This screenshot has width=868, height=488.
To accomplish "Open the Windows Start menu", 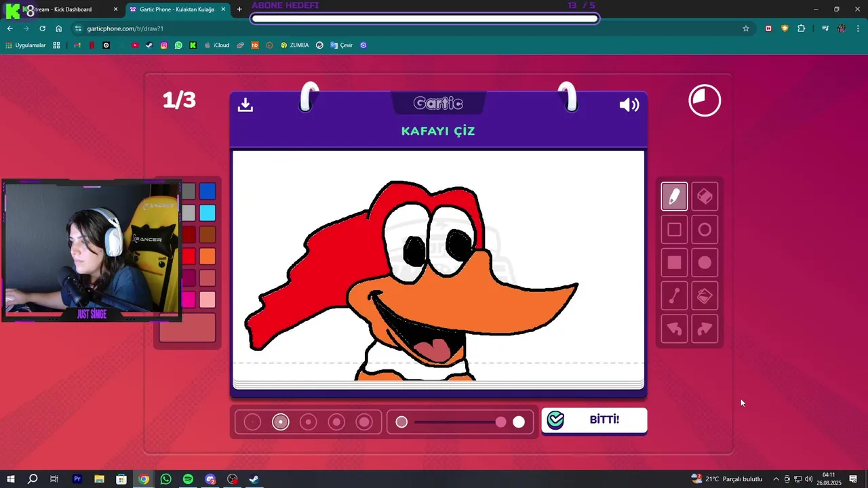I will (x=11, y=479).
